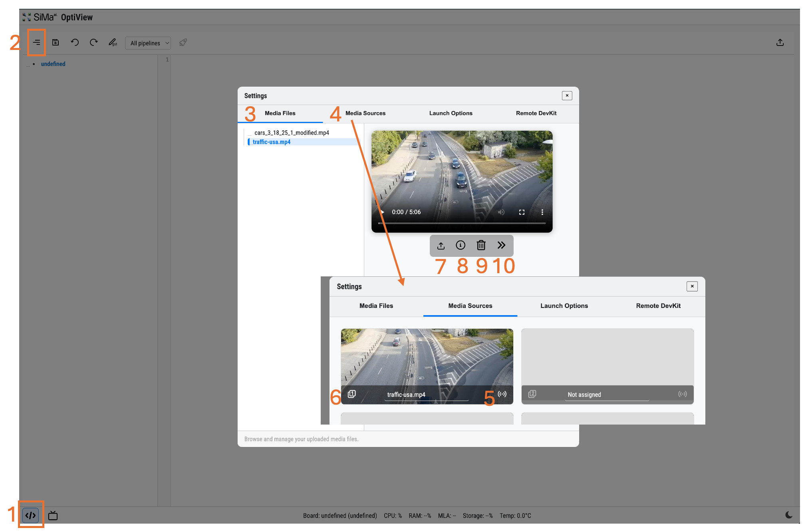Click the save pipeline icon in toolbar
Screen dimensions: 806x532
click(56, 42)
